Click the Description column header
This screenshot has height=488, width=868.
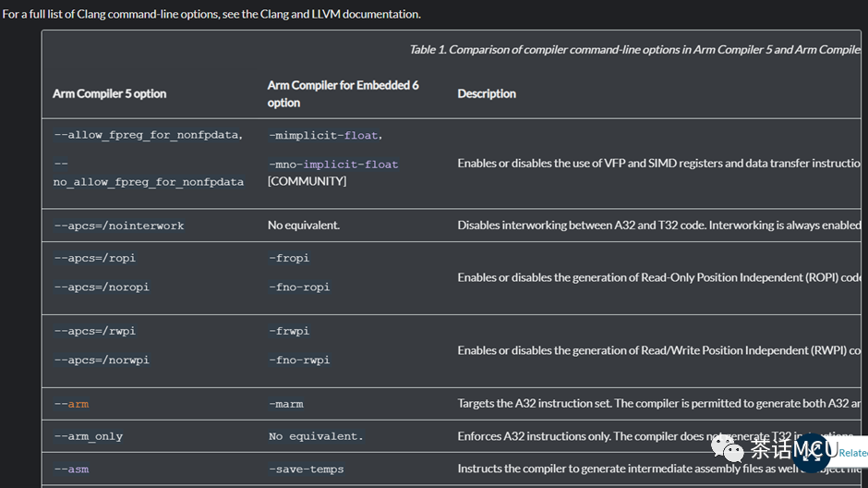(487, 93)
